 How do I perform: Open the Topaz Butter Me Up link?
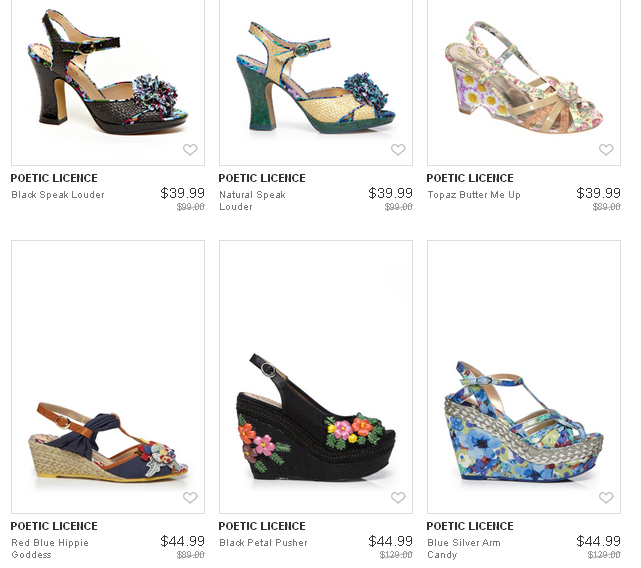(x=474, y=195)
